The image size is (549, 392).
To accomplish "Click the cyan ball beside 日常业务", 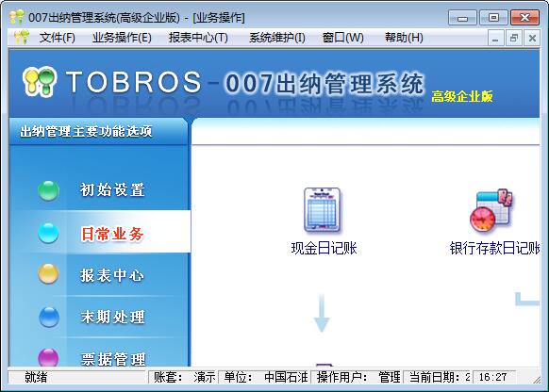I will 48,233.
